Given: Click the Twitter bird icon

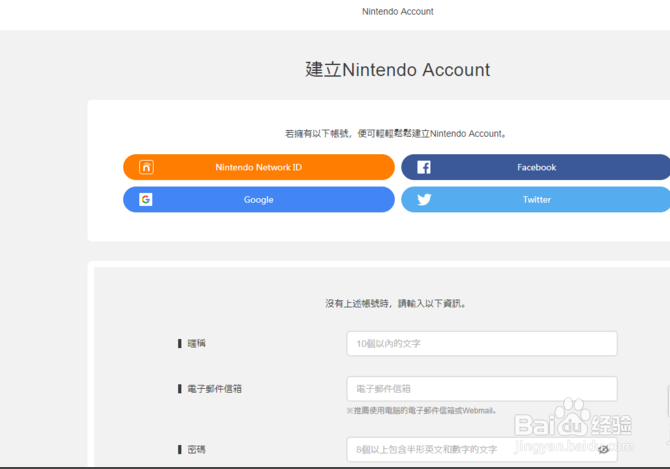Looking at the screenshot, I should [424, 199].
